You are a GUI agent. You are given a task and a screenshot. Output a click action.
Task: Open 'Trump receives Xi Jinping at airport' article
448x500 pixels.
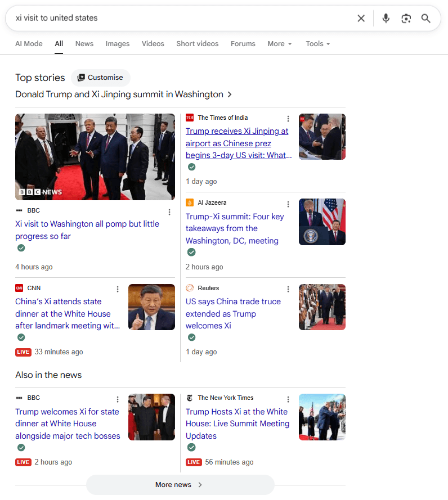(x=239, y=143)
